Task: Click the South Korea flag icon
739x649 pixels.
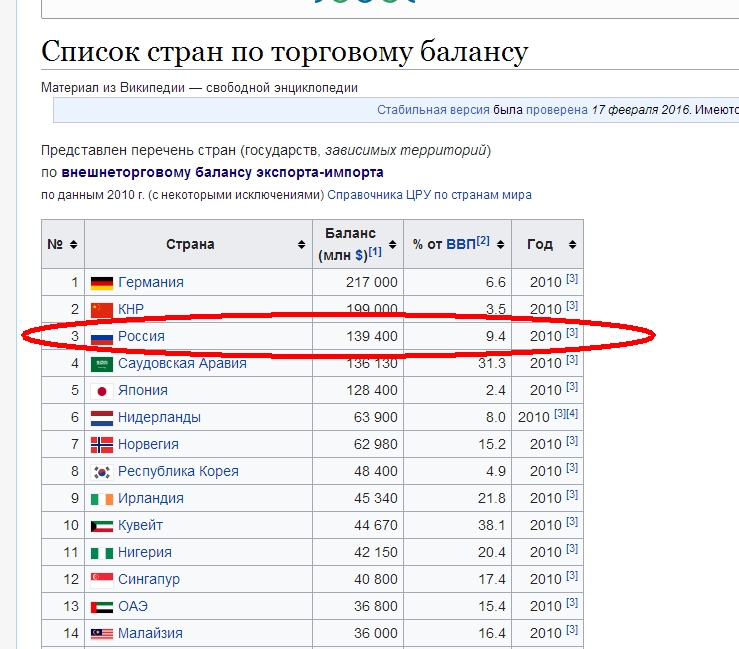Action: click(102, 472)
